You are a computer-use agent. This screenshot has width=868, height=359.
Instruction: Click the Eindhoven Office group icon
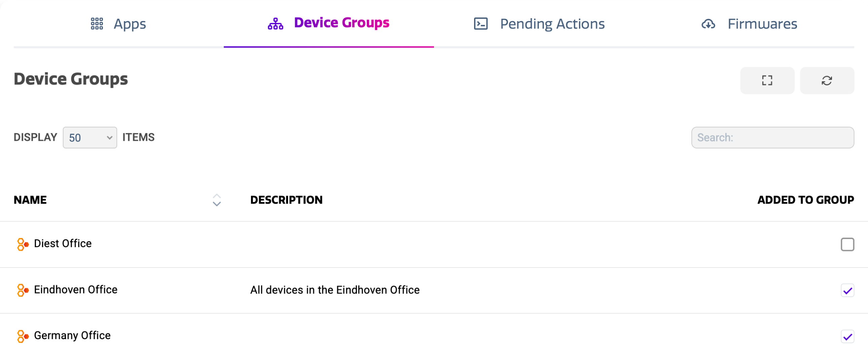[x=23, y=290]
